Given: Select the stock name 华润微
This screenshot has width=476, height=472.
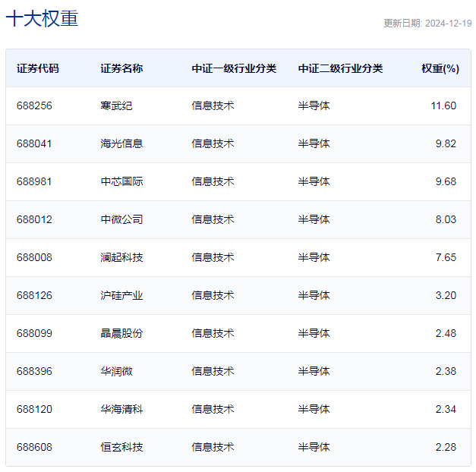Looking at the screenshot, I should 116,371.
